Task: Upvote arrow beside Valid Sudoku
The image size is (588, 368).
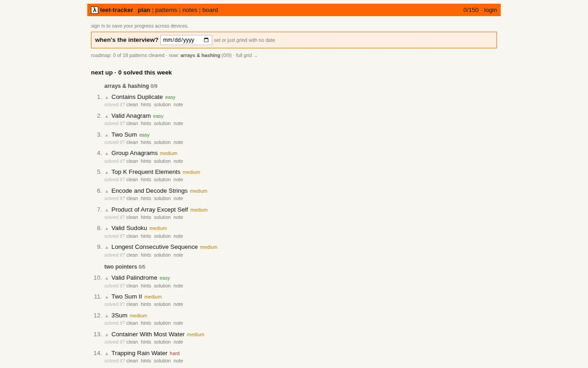Action: click(107, 229)
